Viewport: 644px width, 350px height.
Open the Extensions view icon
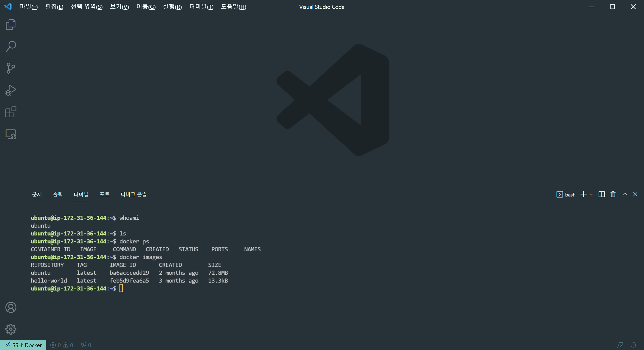11,112
